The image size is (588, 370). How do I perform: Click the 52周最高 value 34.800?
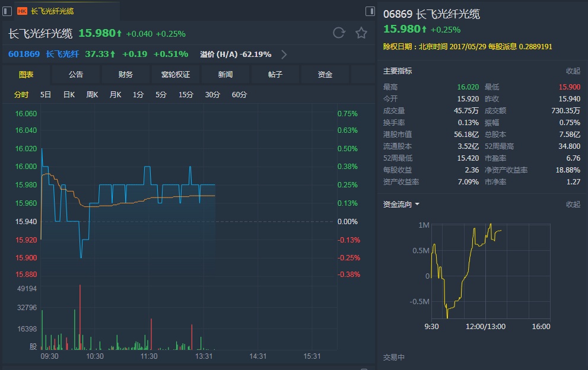pyautogui.click(x=569, y=146)
